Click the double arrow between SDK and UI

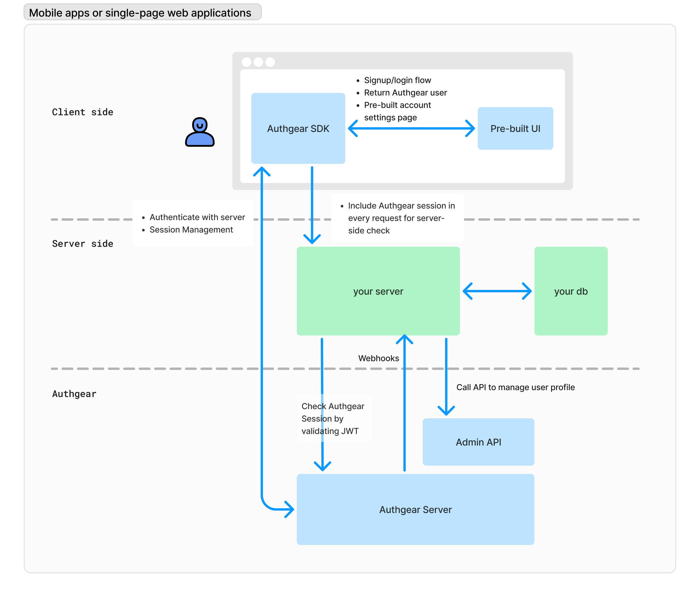411,128
